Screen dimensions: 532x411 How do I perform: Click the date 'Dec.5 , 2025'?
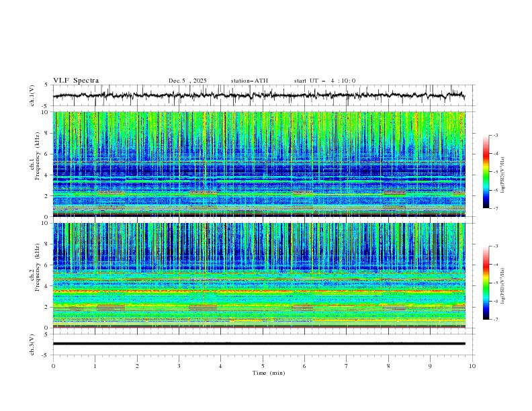[187, 81]
